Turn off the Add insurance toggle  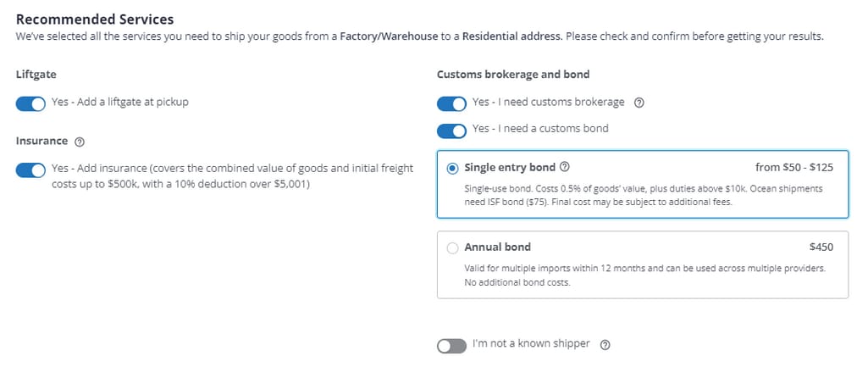click(x=30, y=170)
